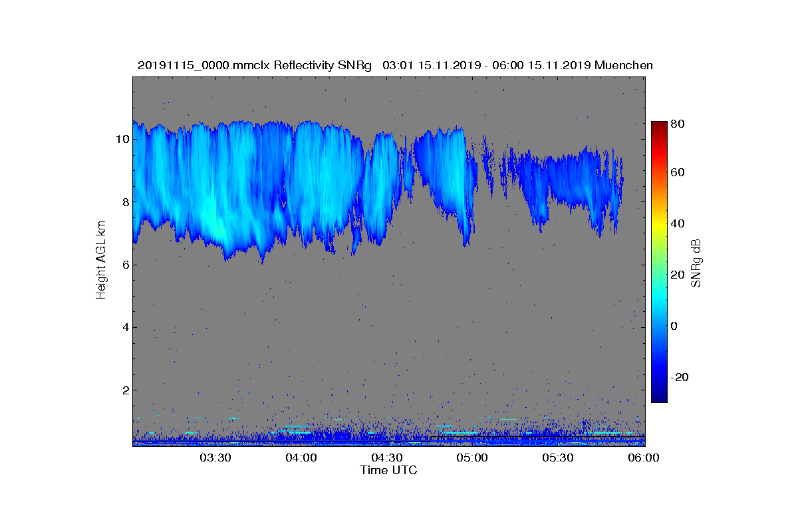Screen dimensions: 798x532
Task: Click the 'Height AGL km' y-axis label
Action: [x=101, y=261]
